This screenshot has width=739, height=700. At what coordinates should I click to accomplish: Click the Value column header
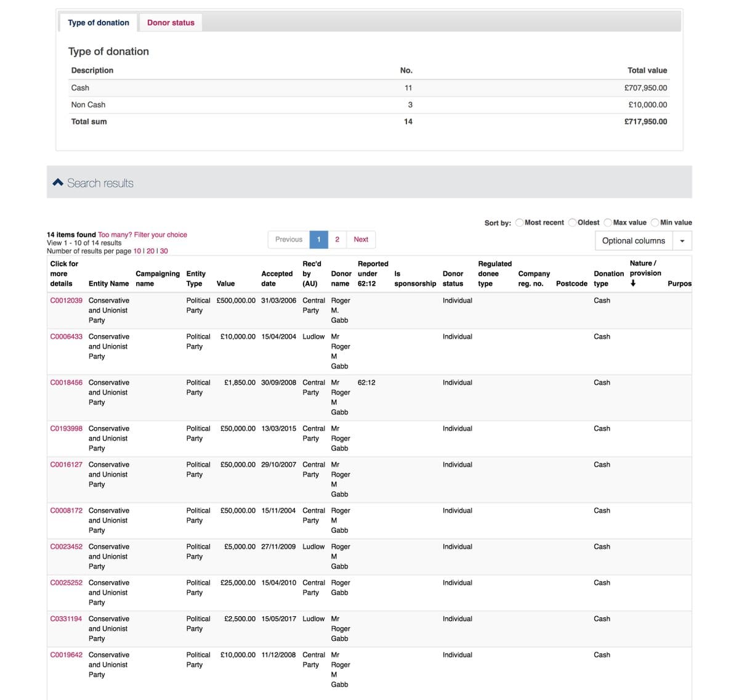(x=225, y=283)
